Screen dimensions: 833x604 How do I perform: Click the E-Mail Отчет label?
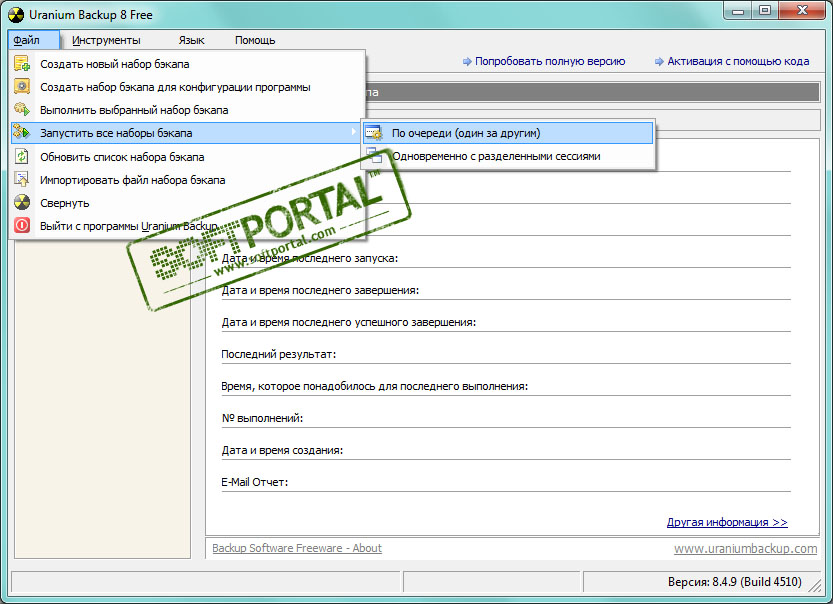tap(255, 482)
